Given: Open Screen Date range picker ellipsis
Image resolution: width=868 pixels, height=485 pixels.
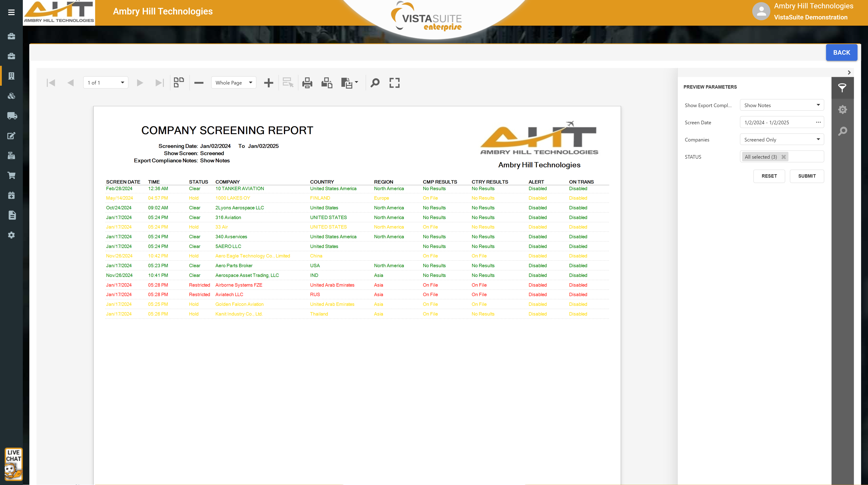Looking at the screenshot, I should pos(818,122).
